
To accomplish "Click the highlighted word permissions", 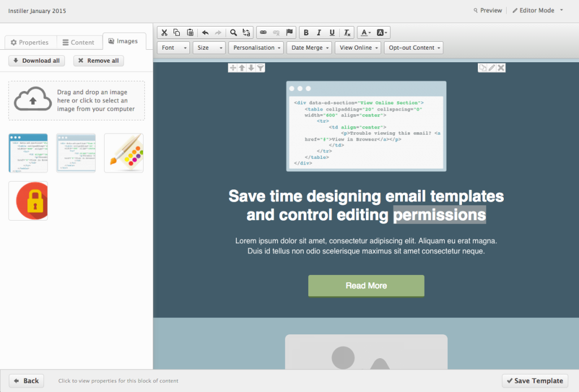I will click(439, 214).
